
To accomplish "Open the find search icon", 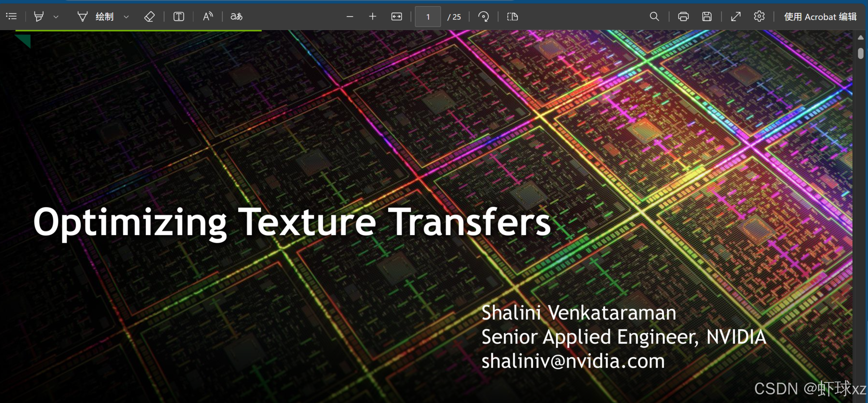I will click(x=654, y=17).
